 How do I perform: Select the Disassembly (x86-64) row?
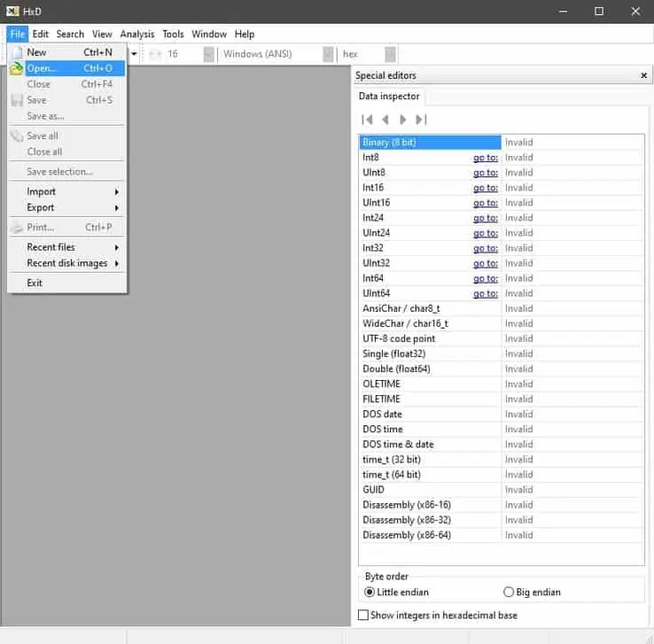tap(501, 535)
